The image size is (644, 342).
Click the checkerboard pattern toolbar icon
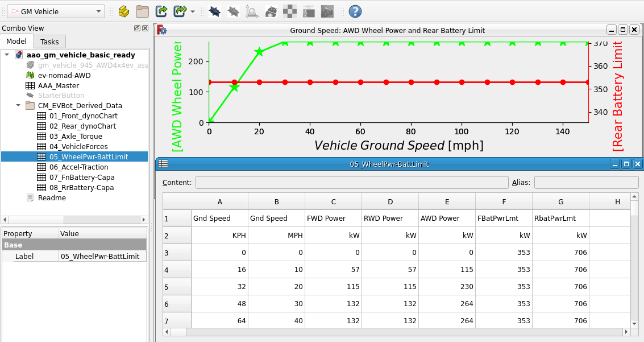tap(290, 11)
